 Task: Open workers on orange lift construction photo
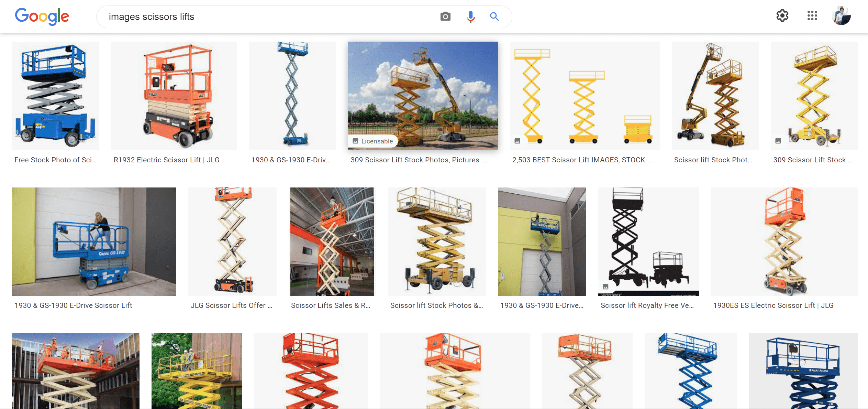coord(76,370)
